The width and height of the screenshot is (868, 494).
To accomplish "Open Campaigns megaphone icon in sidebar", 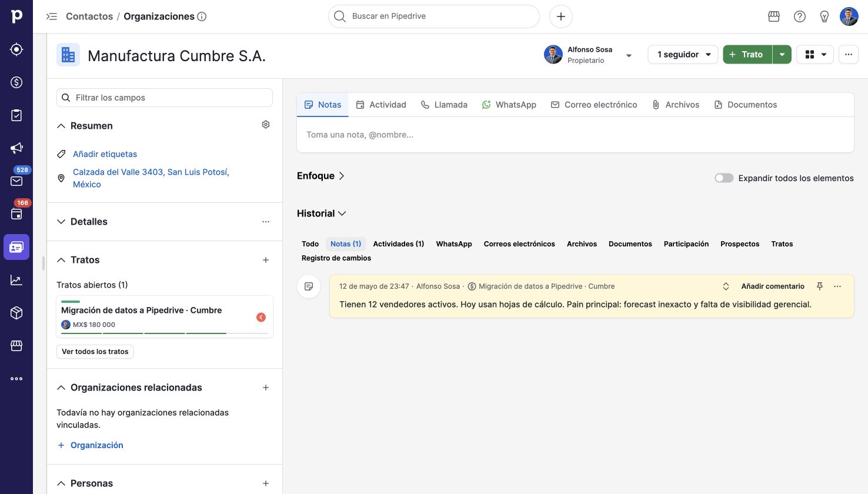I will point(16,148).
